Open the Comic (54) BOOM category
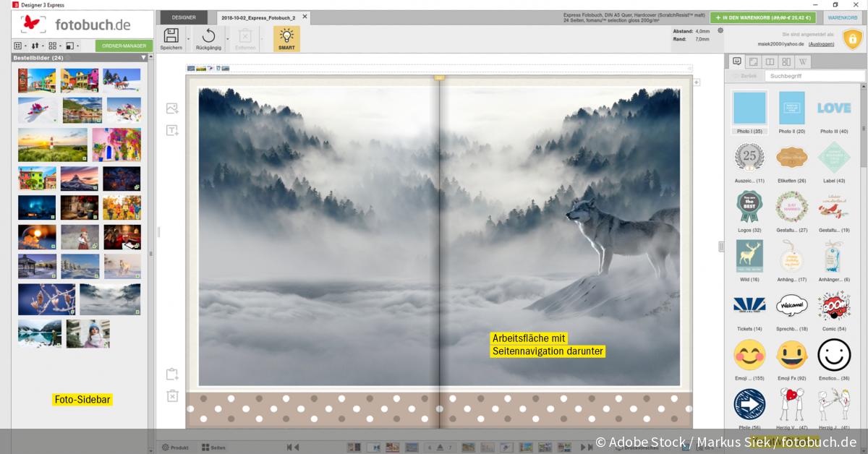 coord(833,310)
